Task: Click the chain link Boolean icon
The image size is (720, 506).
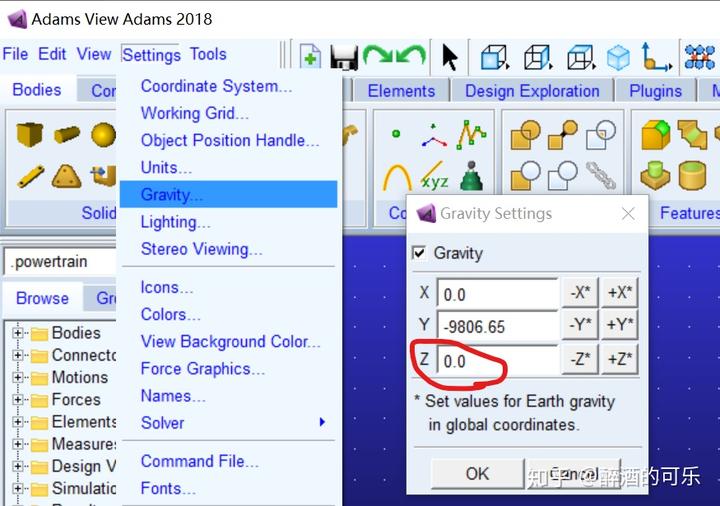Action: pos(601,175)
